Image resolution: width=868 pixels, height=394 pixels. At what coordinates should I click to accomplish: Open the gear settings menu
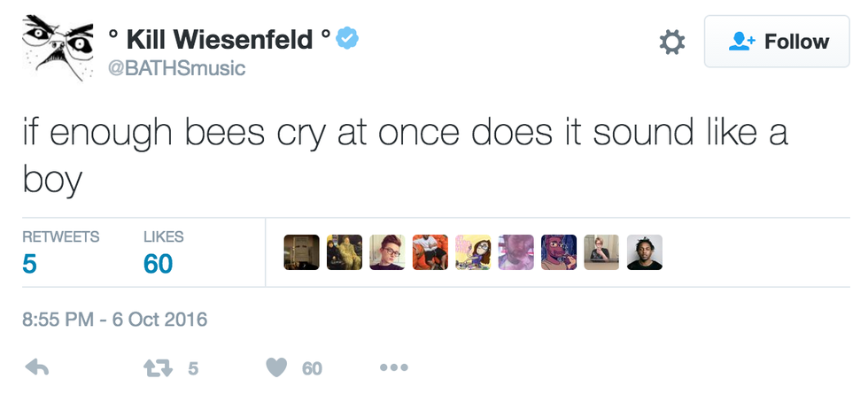click(x=673, y=42)
